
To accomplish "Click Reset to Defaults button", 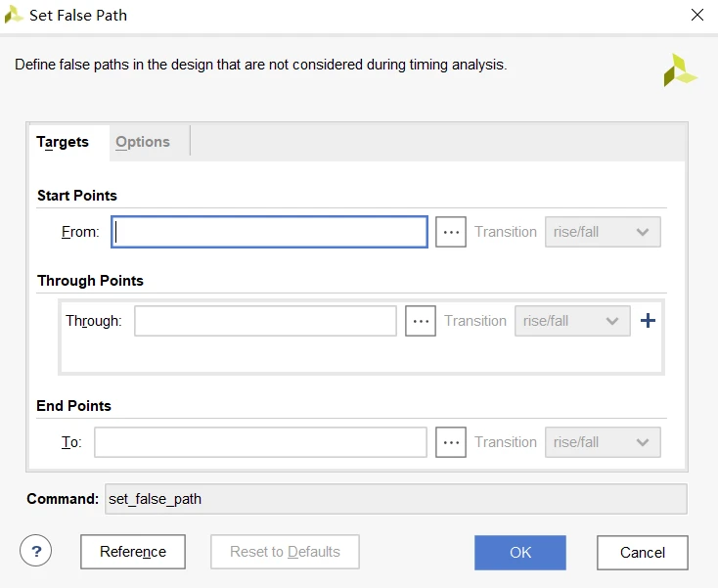I will click(285, 552).
